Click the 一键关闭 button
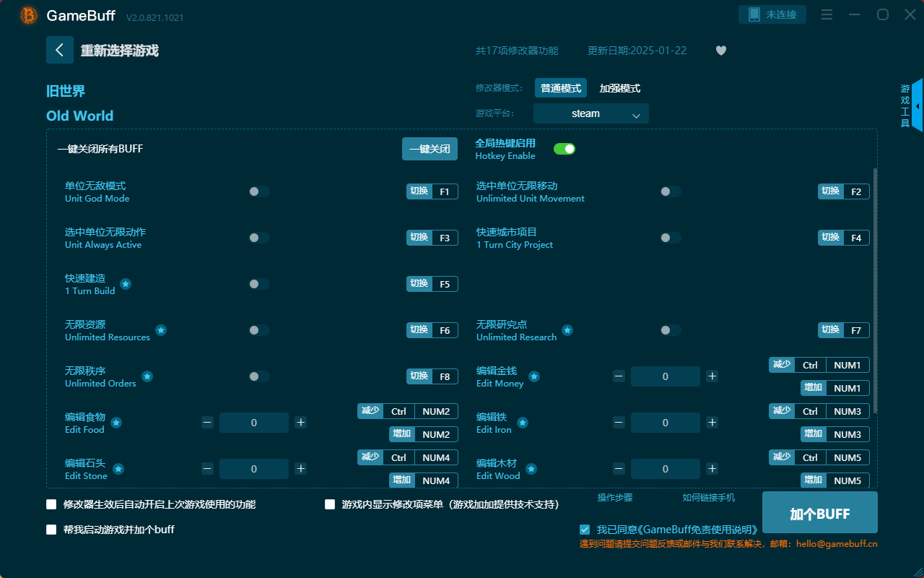Image resolution: width=924 pixels, height=578 pixels. (x=430, y=148)
